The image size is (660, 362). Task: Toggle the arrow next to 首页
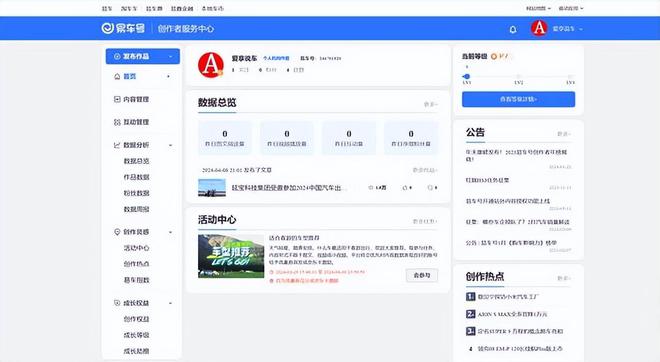[169, 77]
